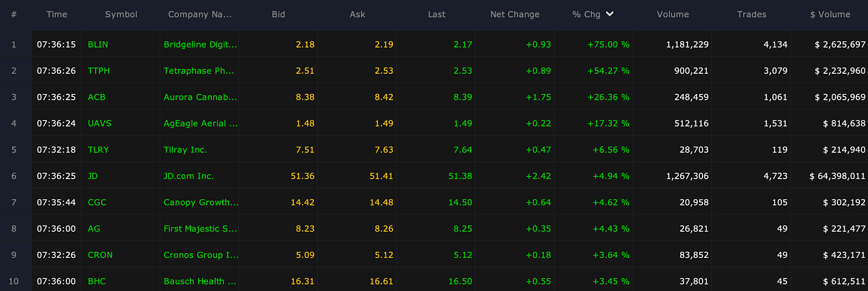Click Bridgeline Digital's +75.00 % change
Image resolution: width=868 pixels, height=291 pixels.
608,45
